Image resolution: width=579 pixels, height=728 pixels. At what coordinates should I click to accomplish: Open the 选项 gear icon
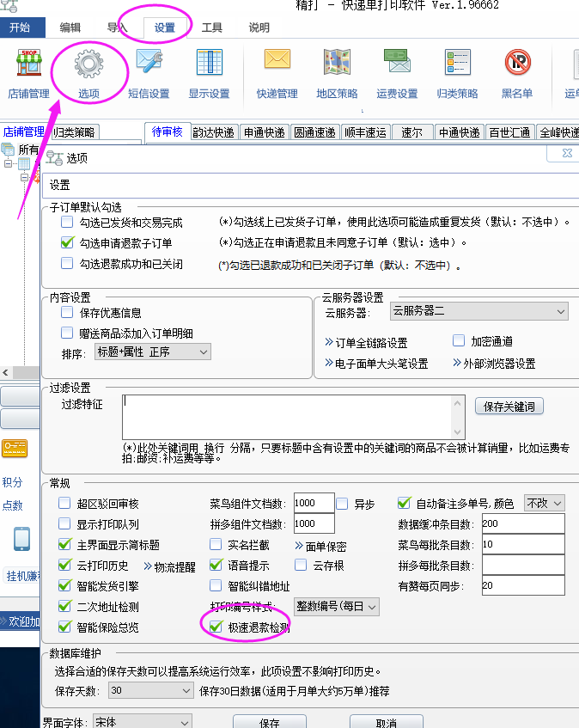pos(88,64)
